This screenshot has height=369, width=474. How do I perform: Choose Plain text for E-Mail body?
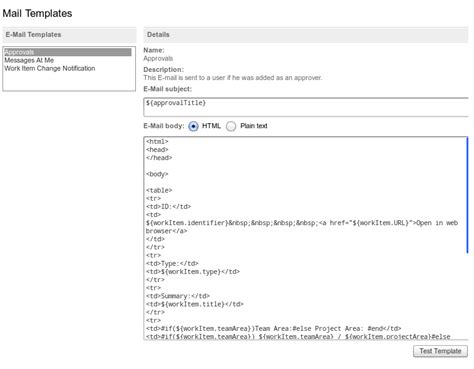click(231, 126)
